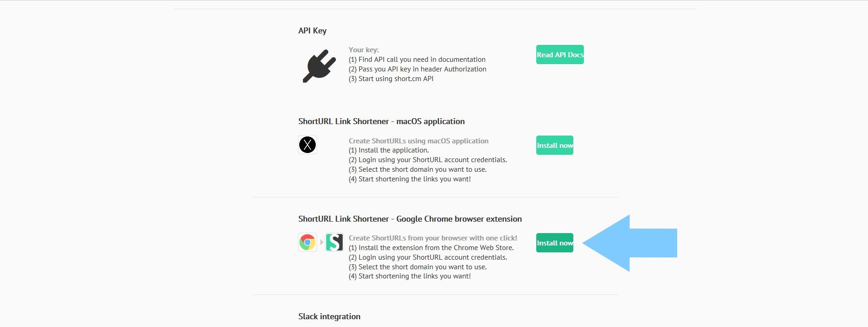Viewport: 868px width, 327px height.
Task: Click the small chevron between Chrome and S icons
Action: coord(322,242)
